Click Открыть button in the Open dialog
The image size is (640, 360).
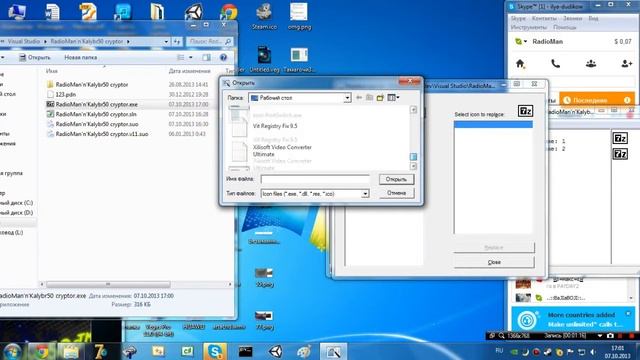coord(396,179)
